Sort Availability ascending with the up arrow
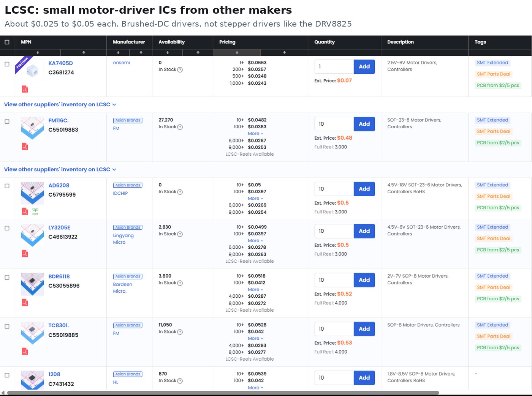The height and width of the screenshot is (396, 532). 168,52
